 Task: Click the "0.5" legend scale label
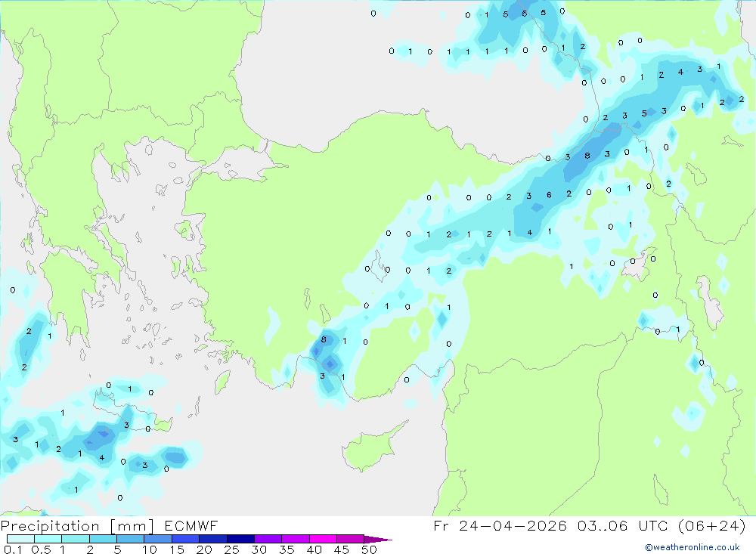[x=41, y=549]
